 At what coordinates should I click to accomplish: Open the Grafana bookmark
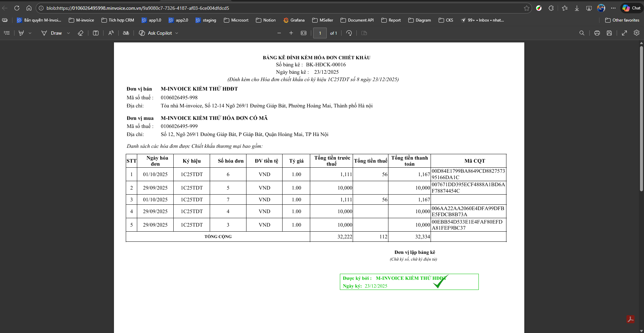(294, 20)
